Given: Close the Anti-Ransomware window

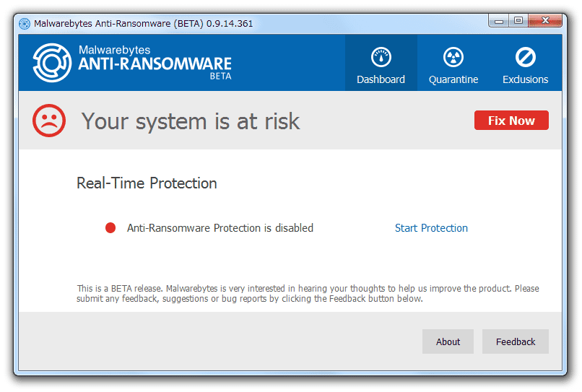Looking at the screenshot, I should 545,21.
